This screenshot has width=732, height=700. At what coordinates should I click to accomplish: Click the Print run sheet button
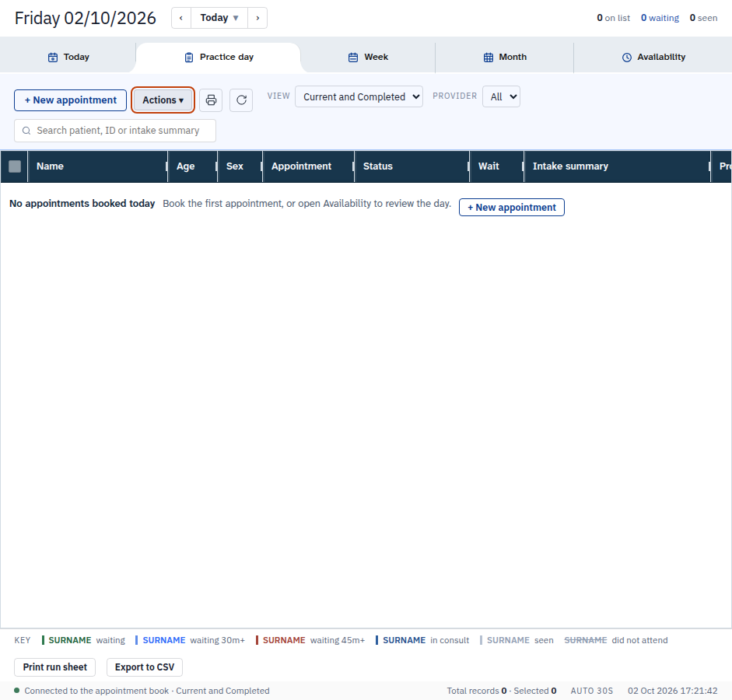pos(55,667)
